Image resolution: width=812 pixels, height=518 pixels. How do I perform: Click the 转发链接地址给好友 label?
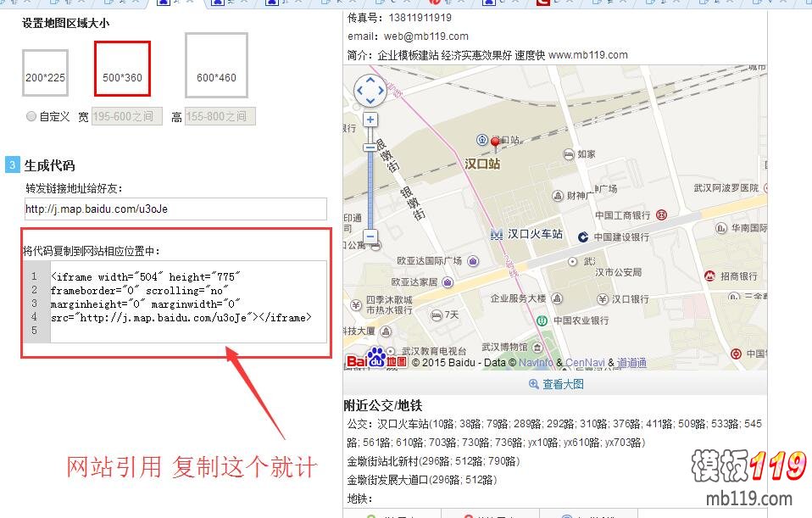(74, 188)
